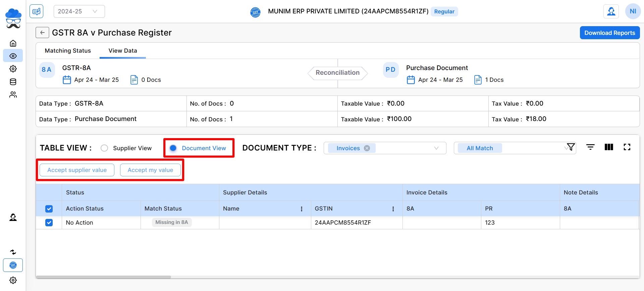Open the database icon in sidebar
Viewport: 644px width, 291px height.
click(13, 82)
